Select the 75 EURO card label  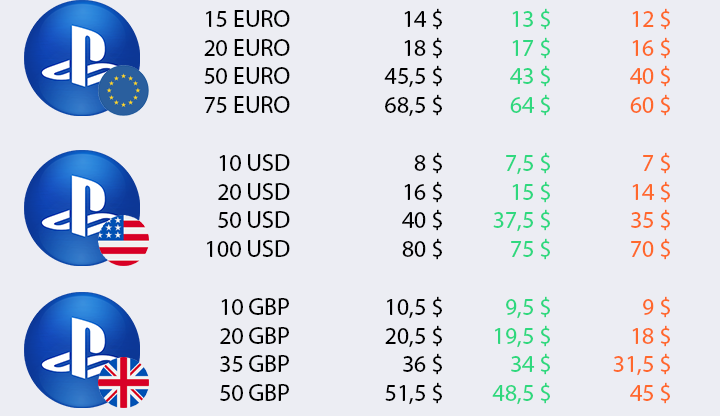pos(247,105)
